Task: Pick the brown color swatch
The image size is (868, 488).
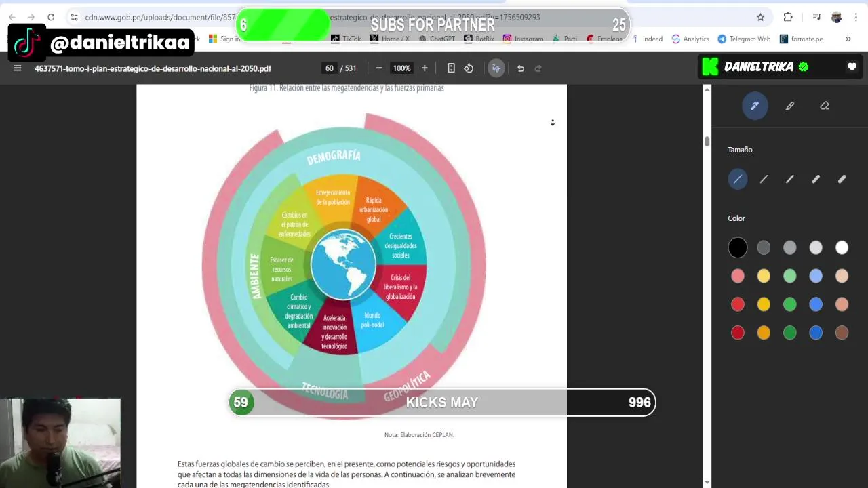Action: (842, 333)
